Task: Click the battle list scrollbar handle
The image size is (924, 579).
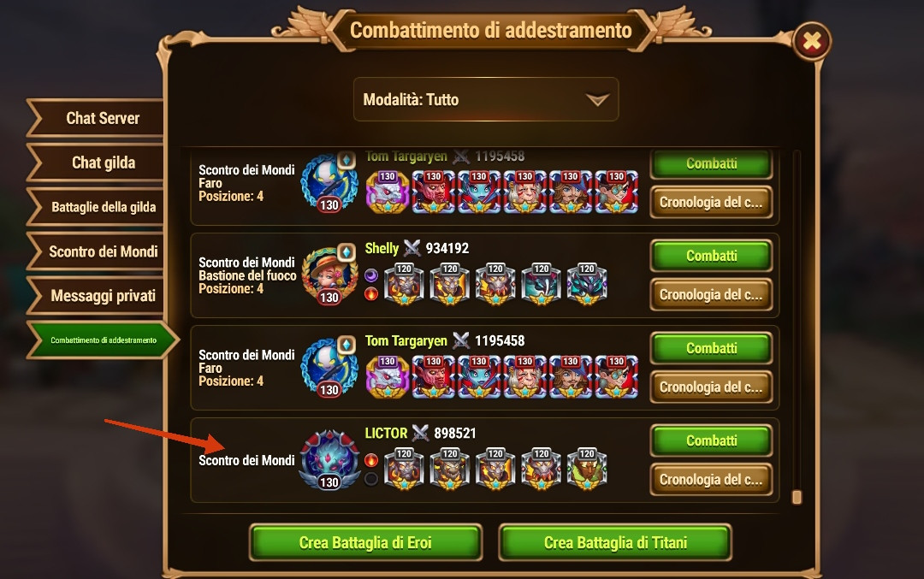Action: 797,497
